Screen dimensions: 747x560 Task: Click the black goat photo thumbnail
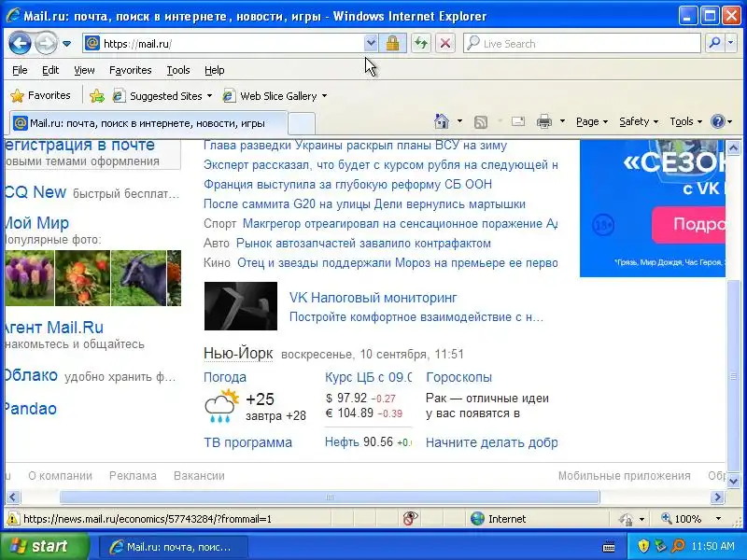click(x=138, y=278)
